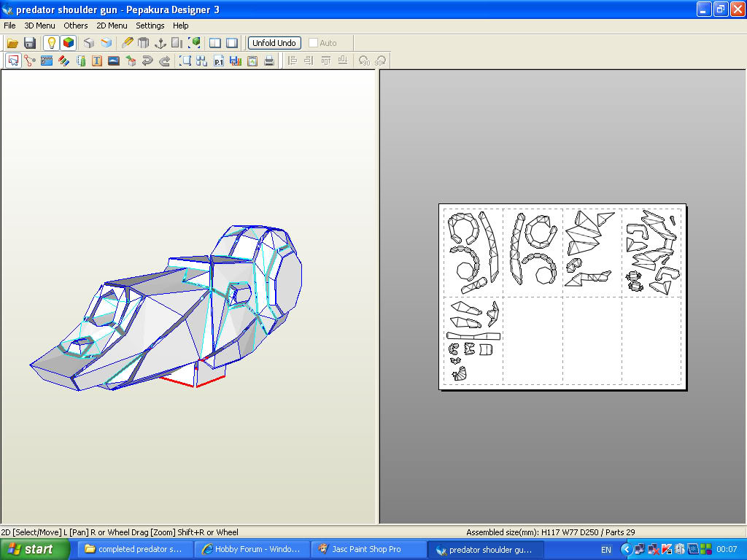Screen dimensions: 747x560
Task: Click the curved undo arrow icon
Action: tap(147, 61)
